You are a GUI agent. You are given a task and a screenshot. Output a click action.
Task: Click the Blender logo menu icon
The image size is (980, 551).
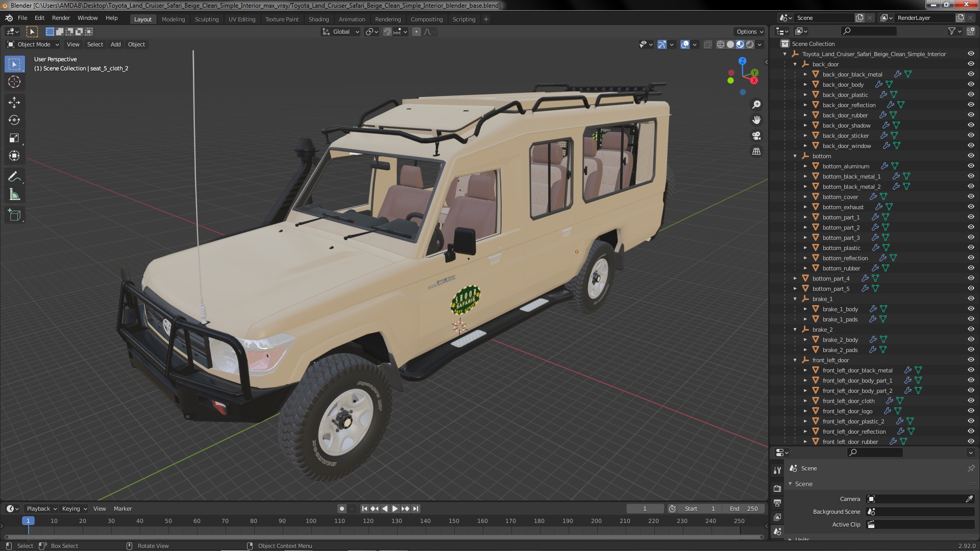9,18
